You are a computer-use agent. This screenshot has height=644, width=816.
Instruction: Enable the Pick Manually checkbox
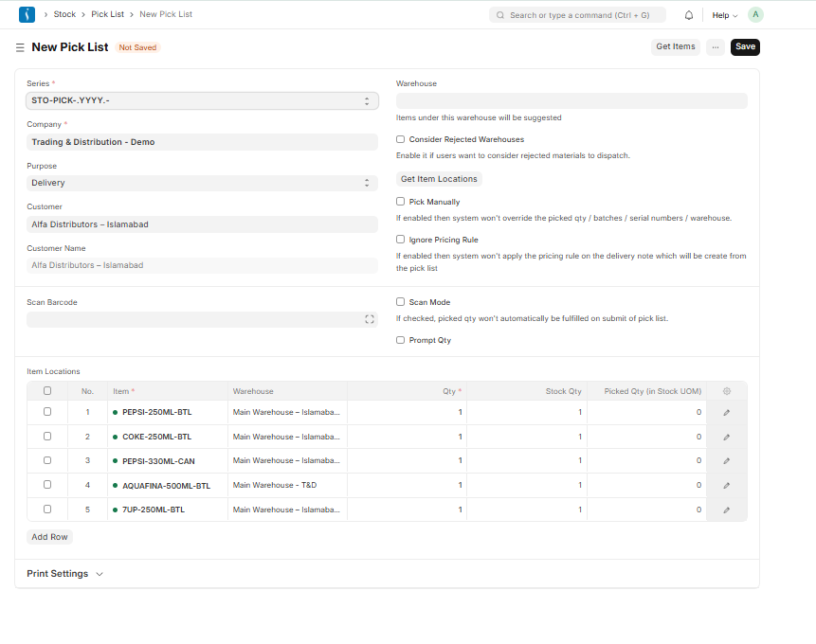400,201
